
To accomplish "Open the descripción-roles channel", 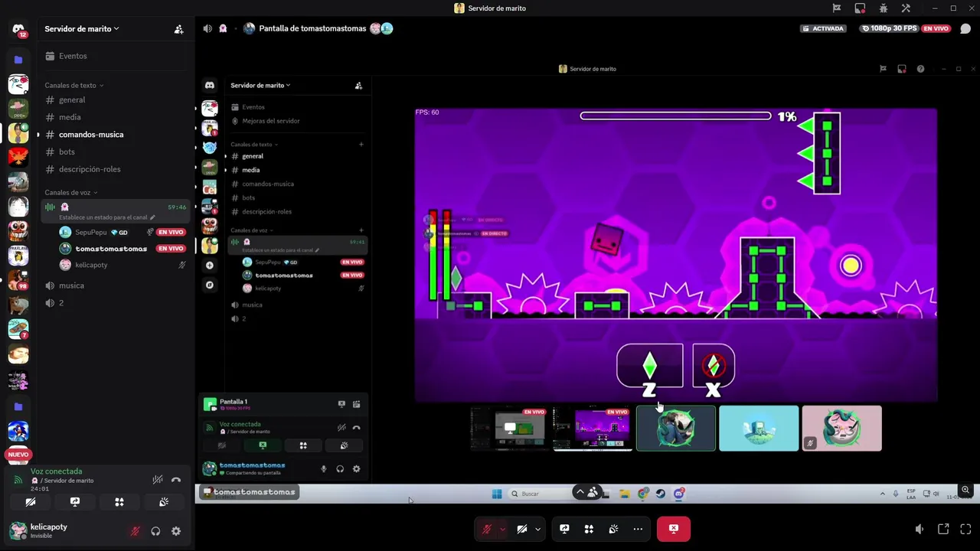I will tap(115, 169).
